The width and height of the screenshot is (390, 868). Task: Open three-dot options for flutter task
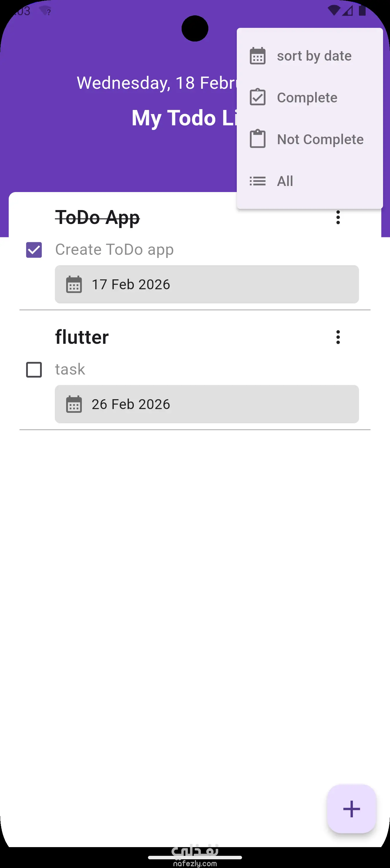click(x=338, y=337)
